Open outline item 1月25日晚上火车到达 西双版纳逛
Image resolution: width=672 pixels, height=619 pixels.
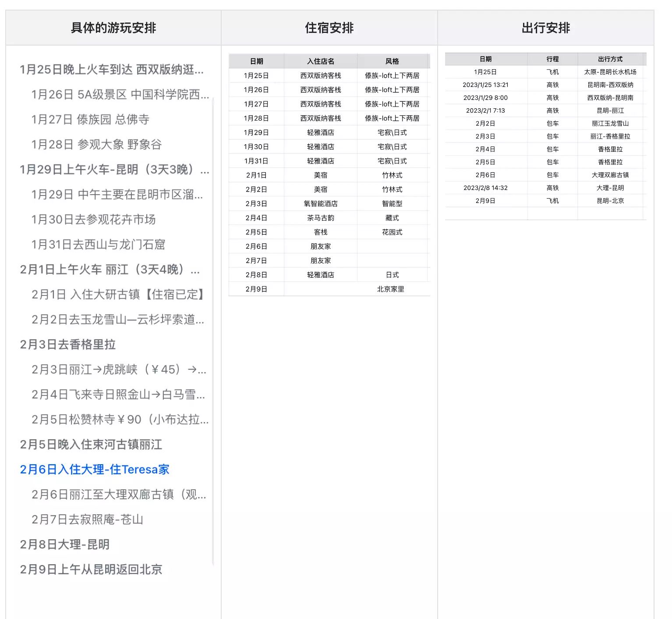pos(112,70)
